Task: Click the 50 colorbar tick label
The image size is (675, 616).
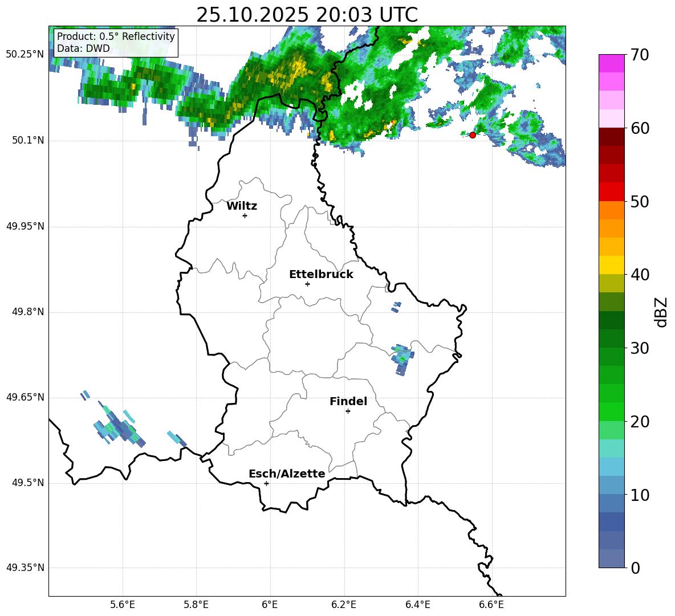Action: point(640,201)
